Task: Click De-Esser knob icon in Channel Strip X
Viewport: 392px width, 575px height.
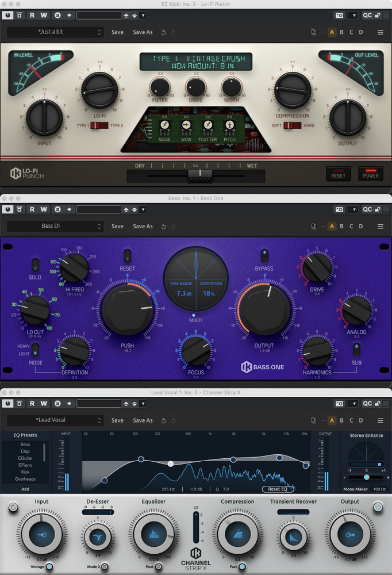Action: point(98,537)
